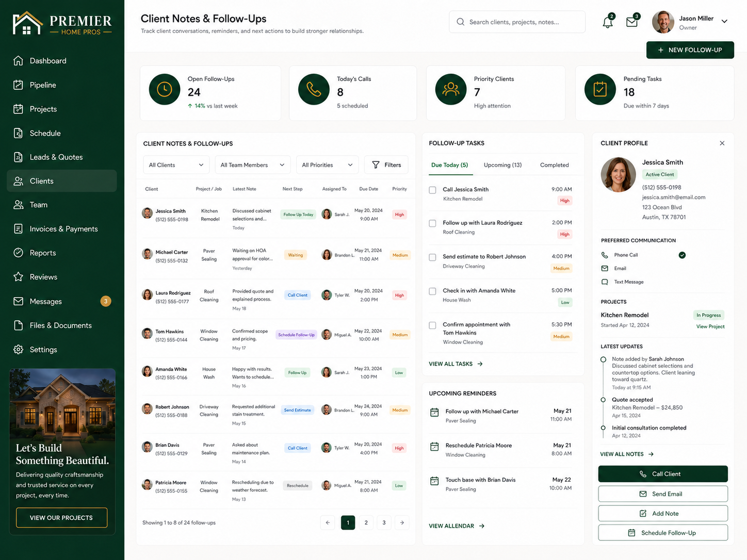Click the Open Follow-Ups clock icon
This screenshot has height=560, width=747.
coord(165,89)
